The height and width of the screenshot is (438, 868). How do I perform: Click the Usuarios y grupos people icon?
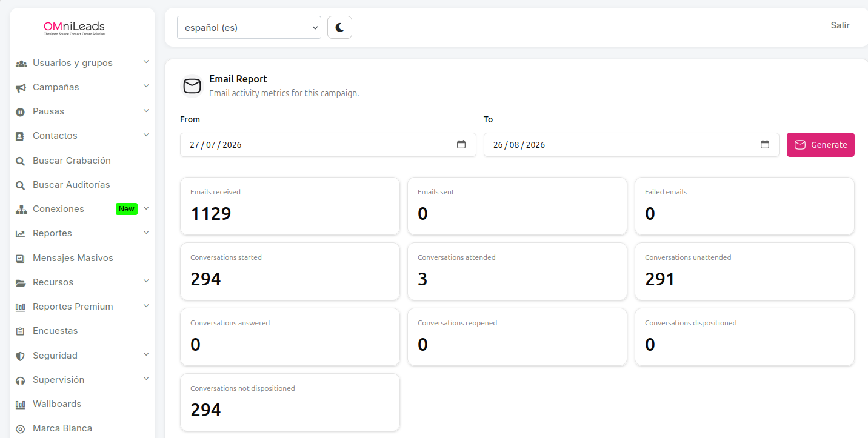[21, 64]
